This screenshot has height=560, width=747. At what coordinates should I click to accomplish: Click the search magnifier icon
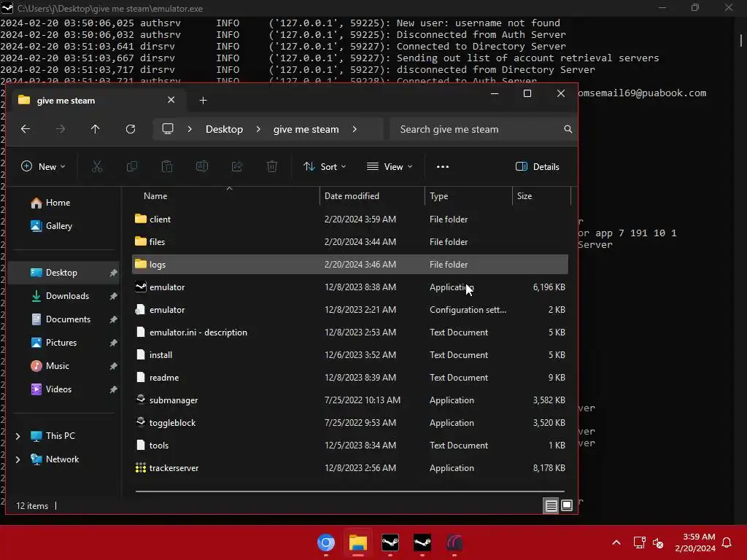point(568,129)
